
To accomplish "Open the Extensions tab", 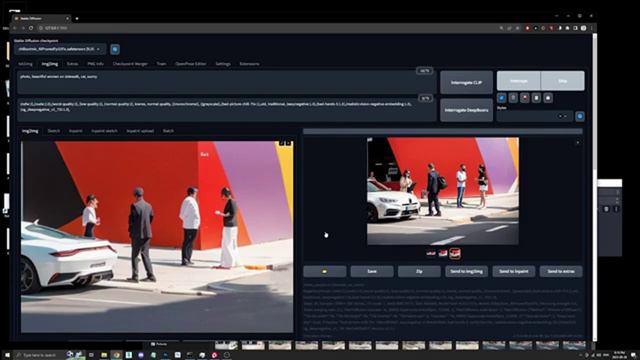I will click(x=249, y=64).
